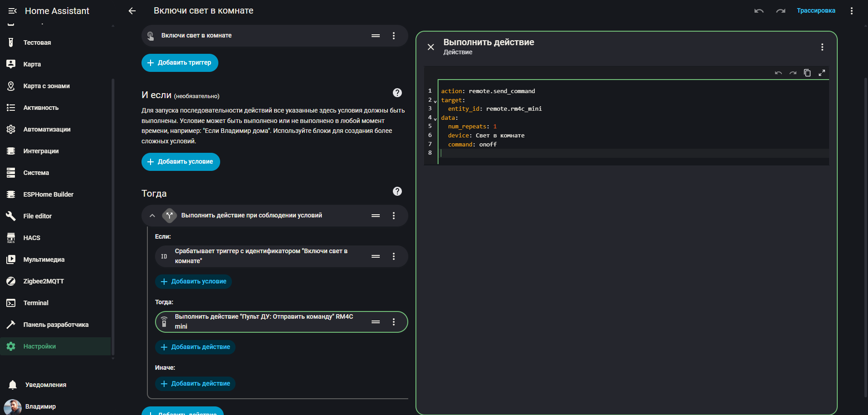The width and height of the screenshot is (868, 415).
Task: Open help for the "И если" section
Action: pos(397,93)
